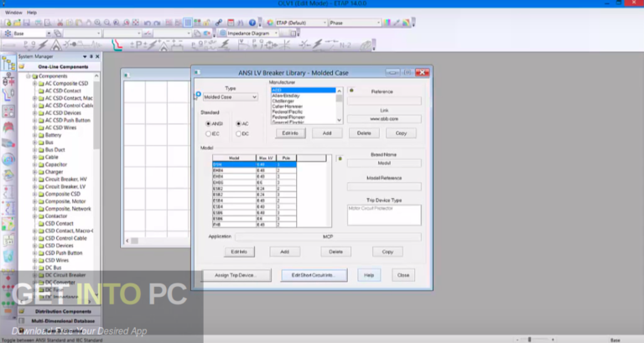Expand the Battery tree node
Viewport: 644px width, 343px height.
click(35, 135)
